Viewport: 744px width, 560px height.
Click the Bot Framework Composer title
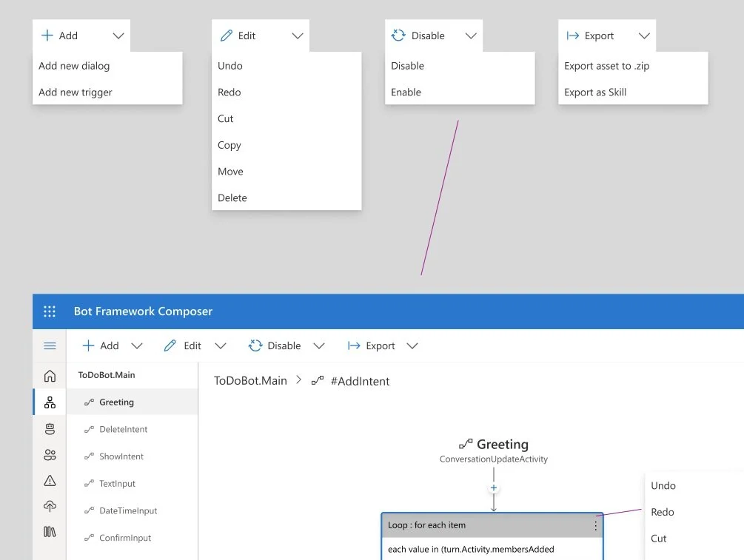pos(143,311)
